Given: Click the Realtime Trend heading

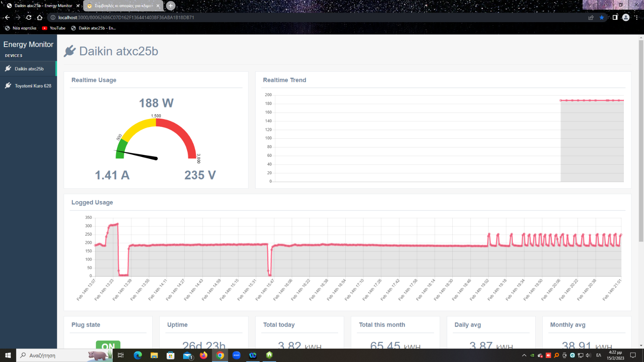Looking at the screenshot, I should pyautogui.click(x=285, y=80).
